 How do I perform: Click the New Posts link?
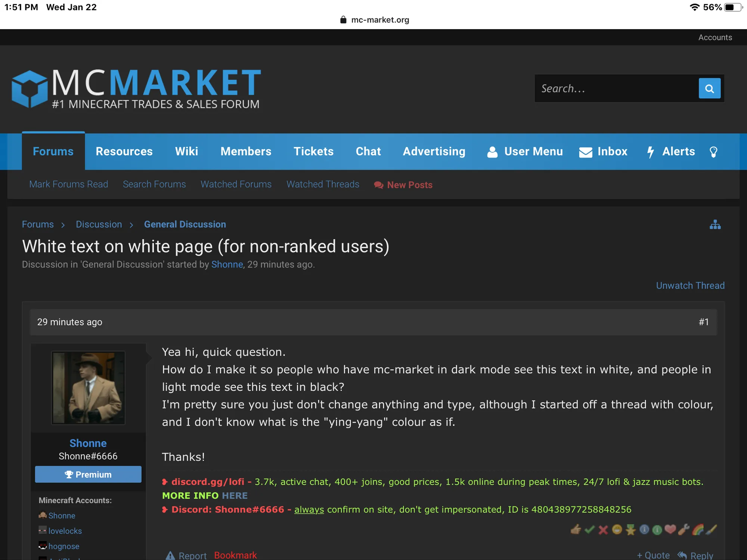[x=403, y=185]
